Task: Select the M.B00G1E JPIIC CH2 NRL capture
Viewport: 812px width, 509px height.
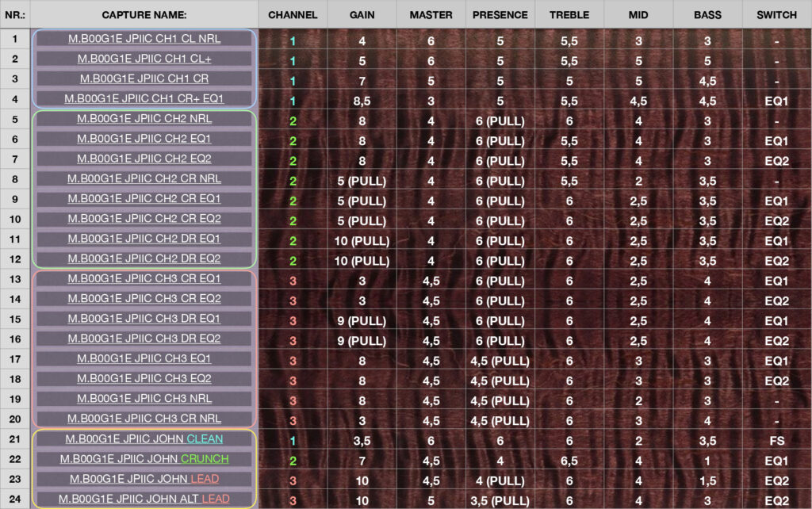Action: [x=144, y=120]
